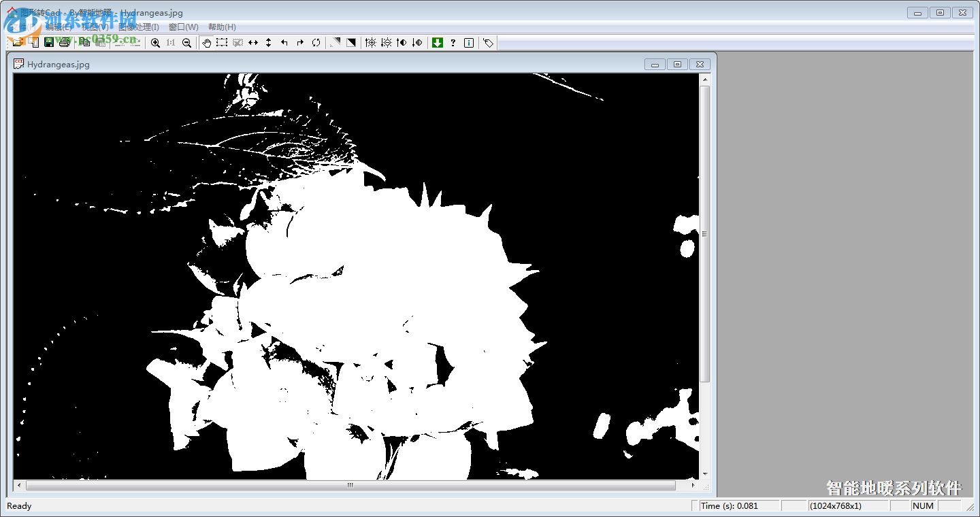Open the 图像处理(I) menu

point(139,27)
